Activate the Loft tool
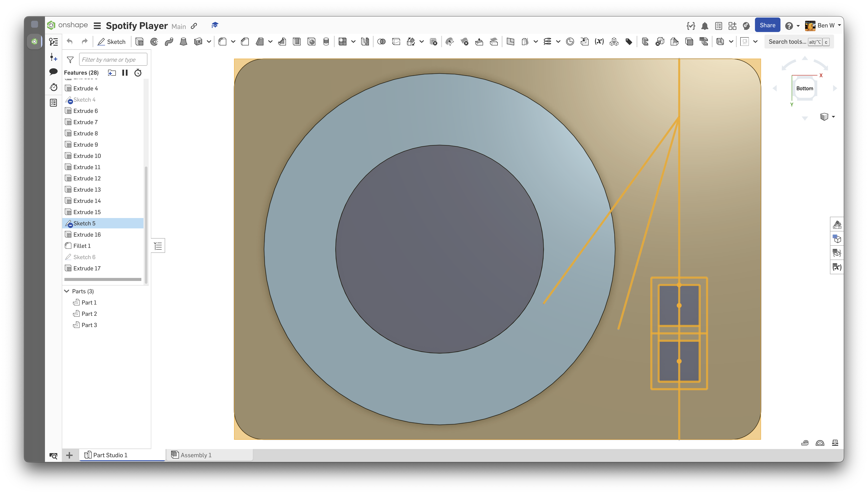Screen dimensions: 868x494 183,42
